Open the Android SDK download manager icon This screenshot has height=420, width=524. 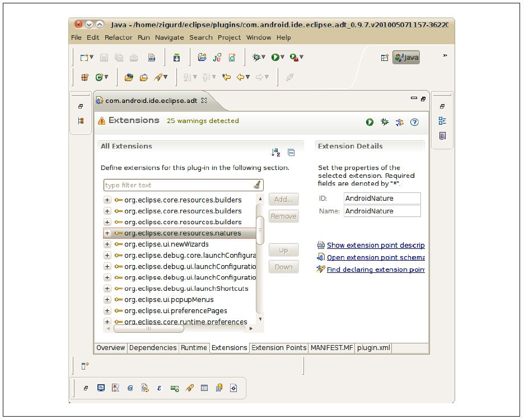(176, 58)
